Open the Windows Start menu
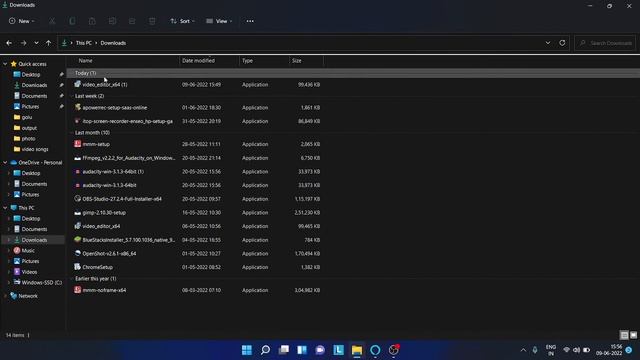This screenshot has width=640, height=360. pyautogui.click(x=247, y=350)
